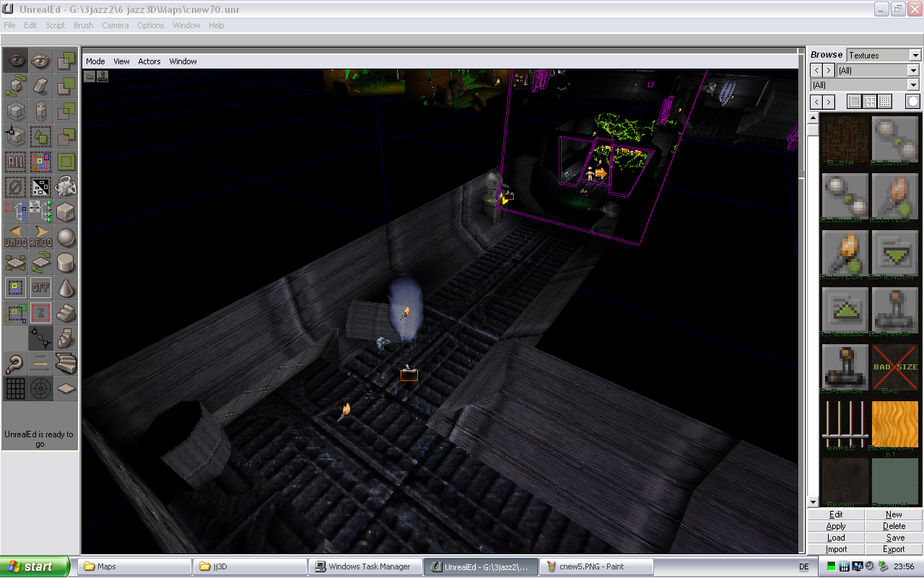Click the REDO arrow button

40,237
